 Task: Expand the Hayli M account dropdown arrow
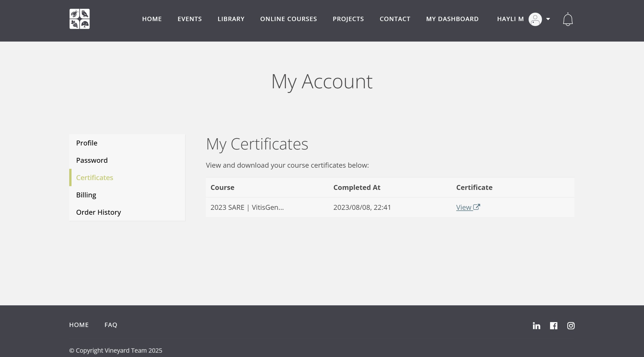(x=548, y=19)
